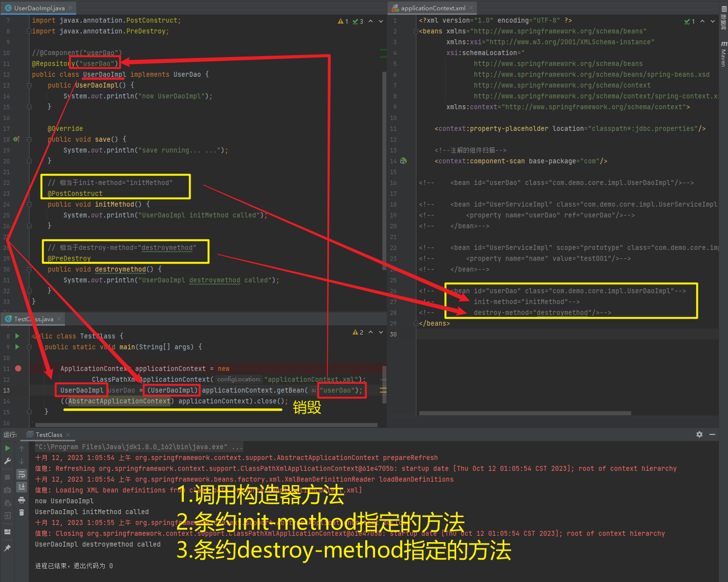Screen dimensions: 728x582
Task: Click the UserDao interface name after implements
Action: click(x=187, y=74)
